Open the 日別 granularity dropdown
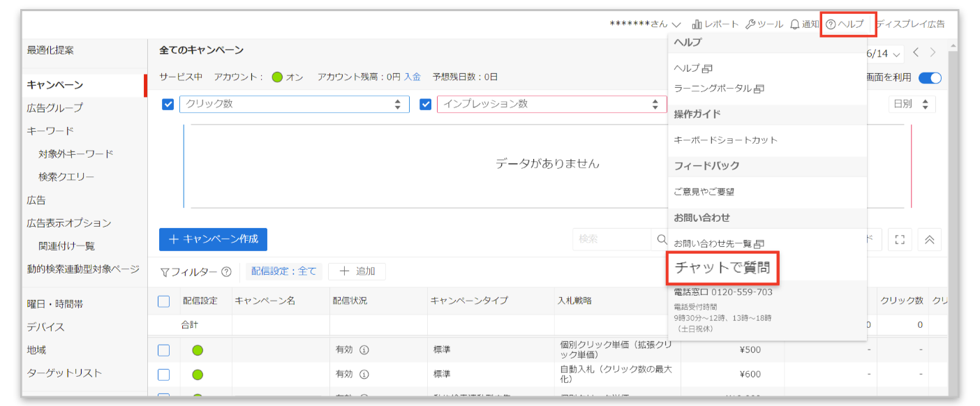Image resolution: width=980 pixels, height=406 pixels. click(912, 104)
